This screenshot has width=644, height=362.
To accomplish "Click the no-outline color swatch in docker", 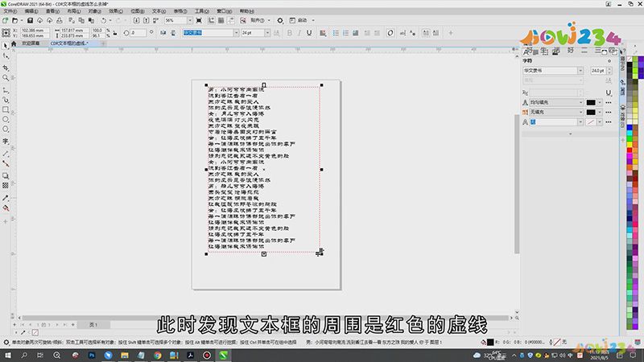I will click(591, 122).
